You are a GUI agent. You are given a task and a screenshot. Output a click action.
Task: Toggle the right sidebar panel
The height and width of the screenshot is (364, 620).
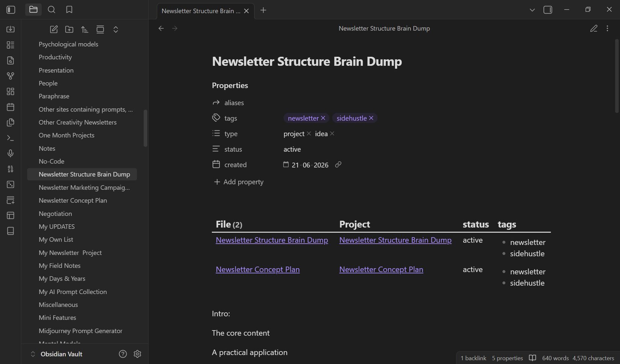548,10
